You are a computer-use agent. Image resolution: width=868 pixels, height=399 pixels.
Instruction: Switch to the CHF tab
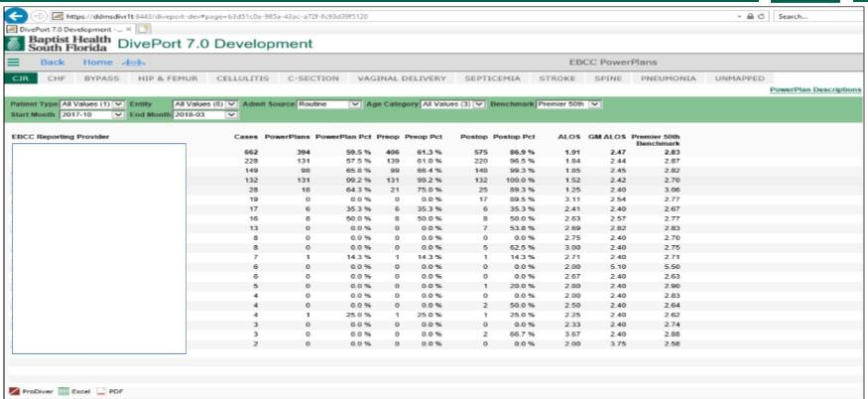coord(57,78)
